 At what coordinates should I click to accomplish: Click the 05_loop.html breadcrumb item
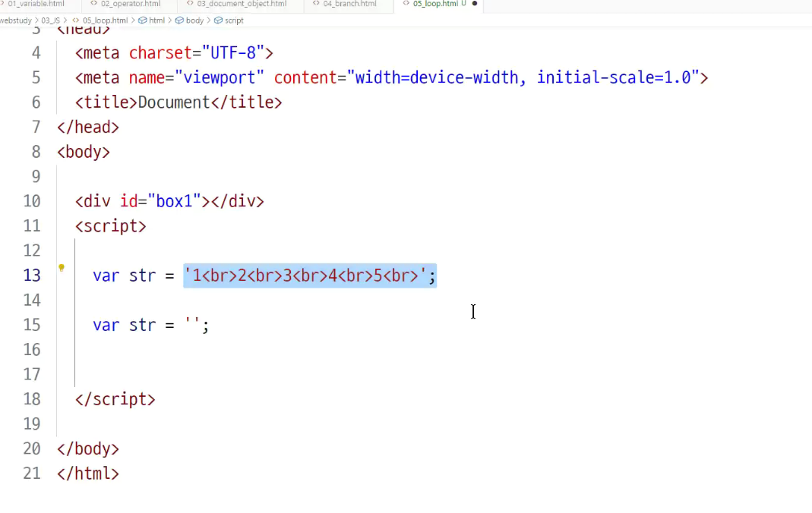(105, 20)
